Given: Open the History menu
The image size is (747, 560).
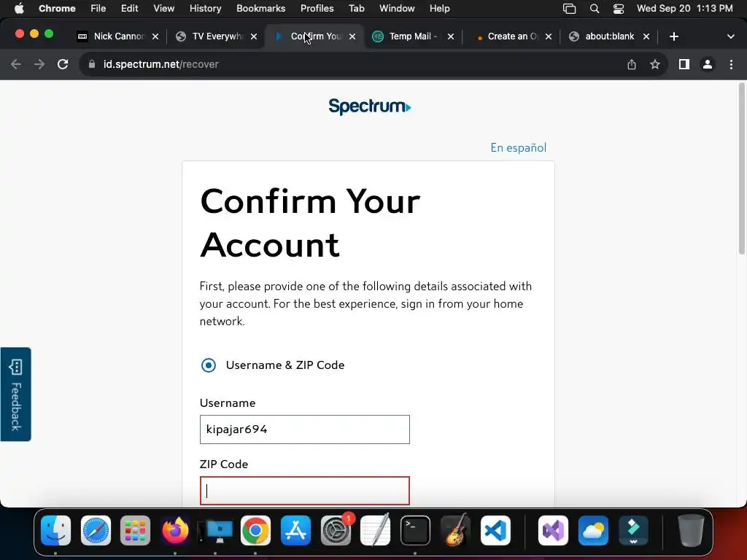Looking at the screenshot, I should 205,9.
